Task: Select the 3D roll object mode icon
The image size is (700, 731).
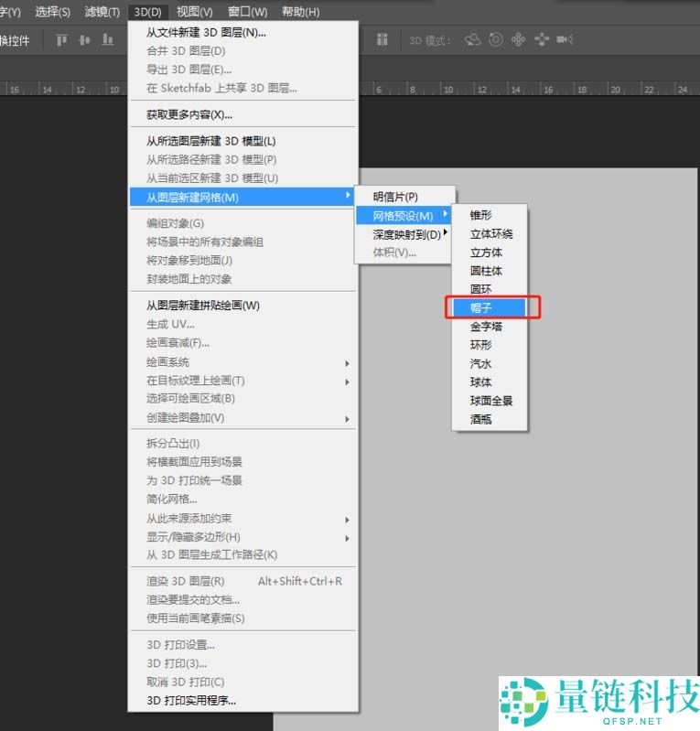Action: pyautogui.click(x=496, y=39)
